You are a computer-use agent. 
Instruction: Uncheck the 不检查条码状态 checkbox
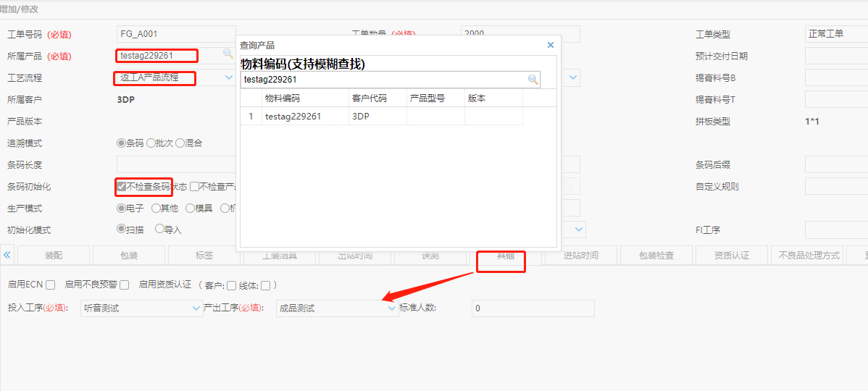(x=122, y=186)
